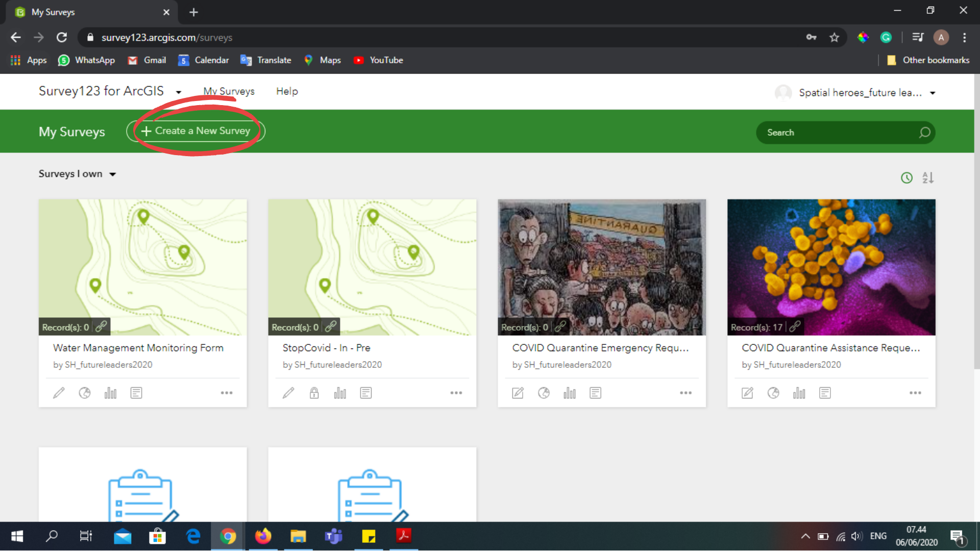Open the quarantine cartoon survey thumbnail
This screenshot has height=551, width=980.
coord(602,267)
